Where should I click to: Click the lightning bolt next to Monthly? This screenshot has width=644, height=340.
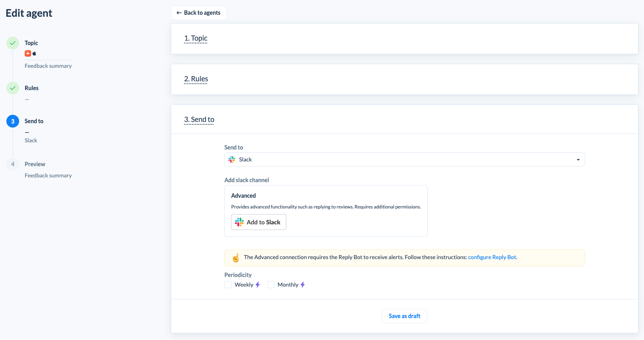click(x=303, y=285)
